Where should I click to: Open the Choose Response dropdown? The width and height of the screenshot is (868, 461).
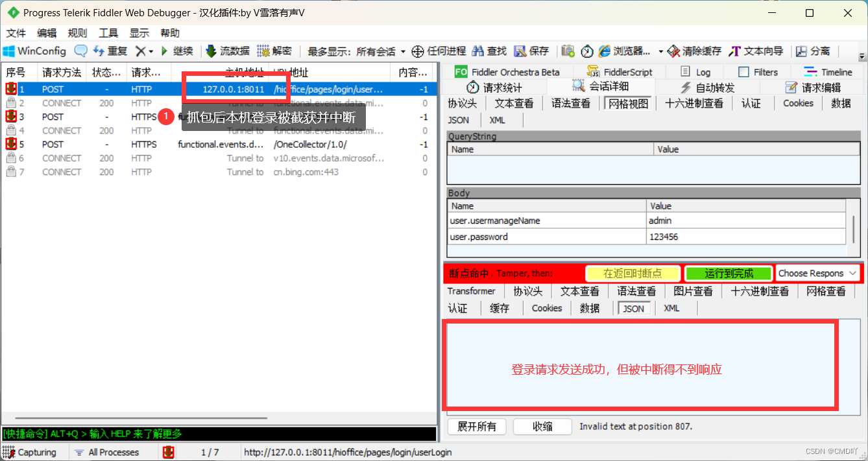click(x=817, y=274)
